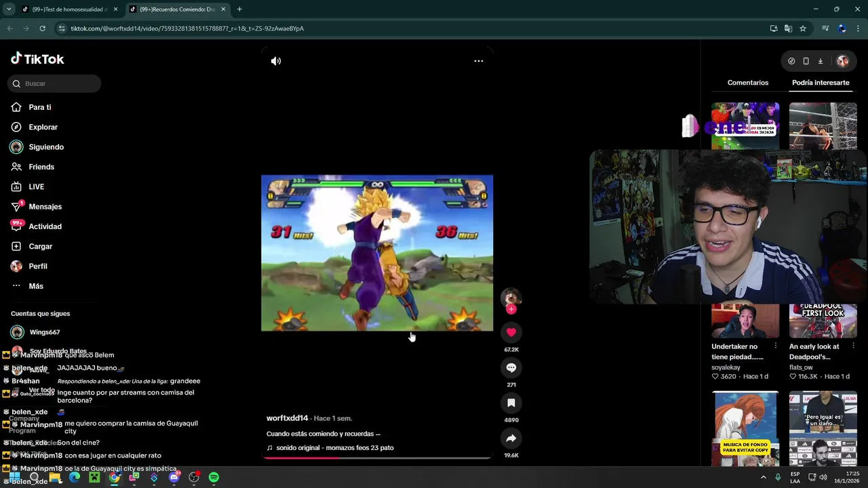Switch to Test de homosexualidad browser tab
868x488 pixels.
(x=70, y=9)
